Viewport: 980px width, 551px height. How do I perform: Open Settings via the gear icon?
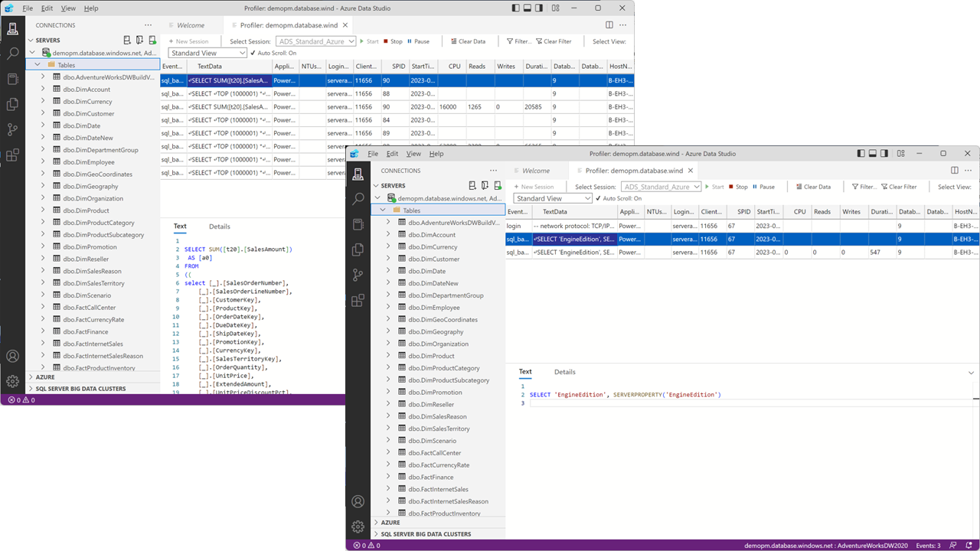(358, 527)
